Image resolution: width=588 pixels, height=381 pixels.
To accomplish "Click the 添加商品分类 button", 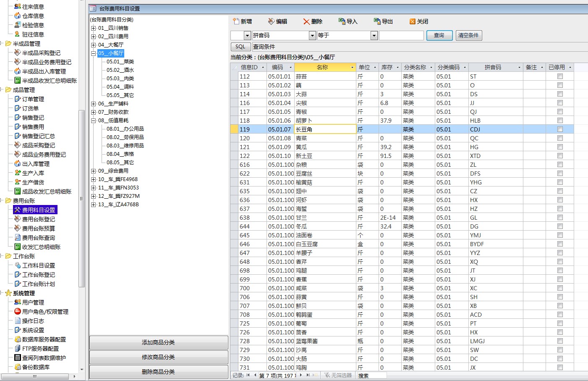I will [159, 342].
